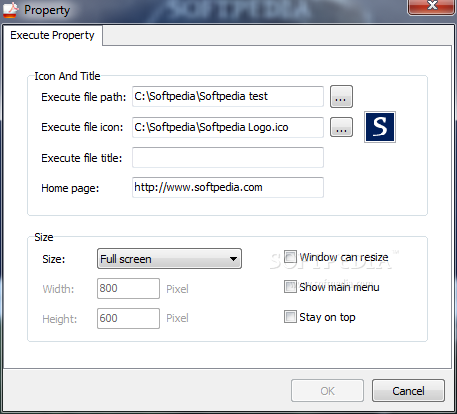Click the Cancel button

click(x=408, y=390)
